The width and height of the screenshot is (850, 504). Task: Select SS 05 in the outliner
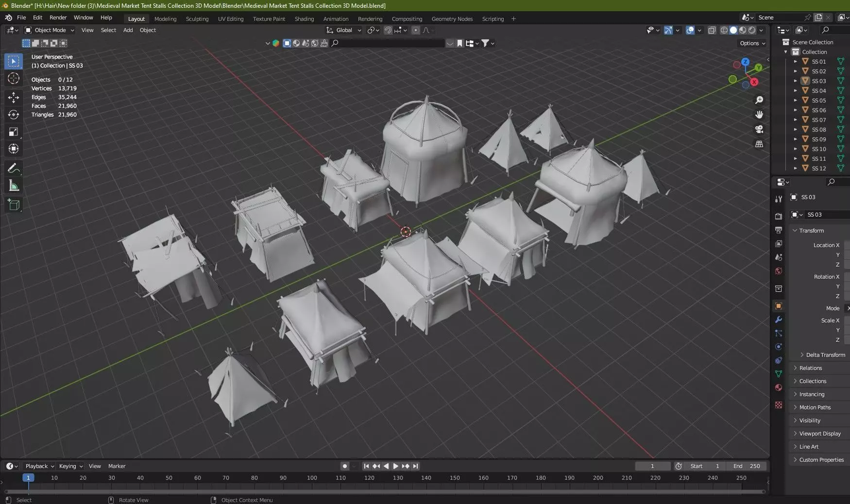(x=819, y=101)
